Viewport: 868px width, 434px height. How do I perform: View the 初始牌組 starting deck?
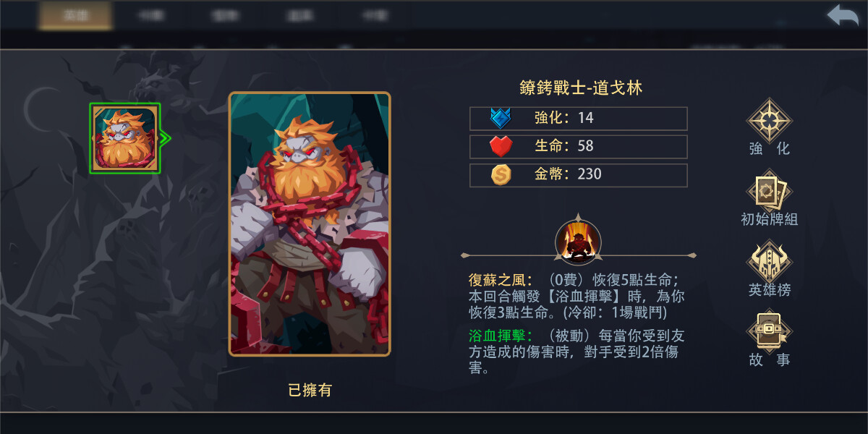(x=770, y=192)
